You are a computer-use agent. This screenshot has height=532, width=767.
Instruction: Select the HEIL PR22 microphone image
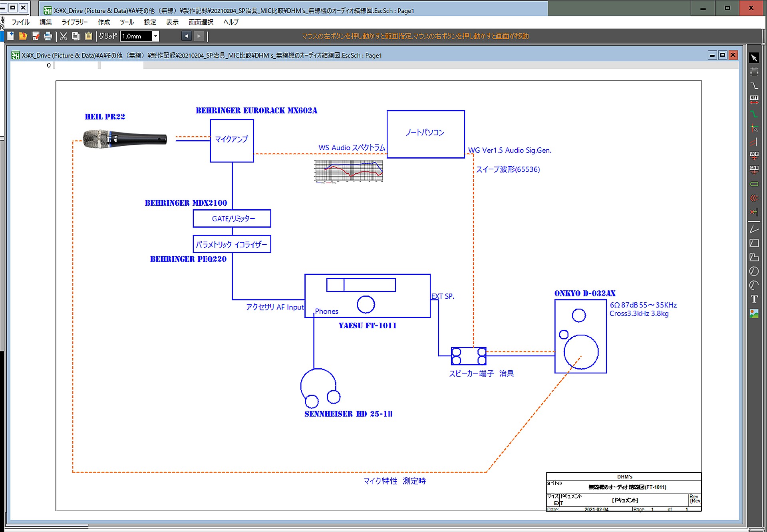tap(125, 139)
